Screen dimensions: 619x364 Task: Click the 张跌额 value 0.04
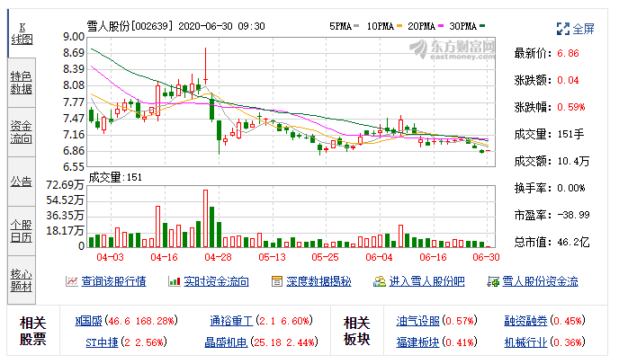click(568, 81)
